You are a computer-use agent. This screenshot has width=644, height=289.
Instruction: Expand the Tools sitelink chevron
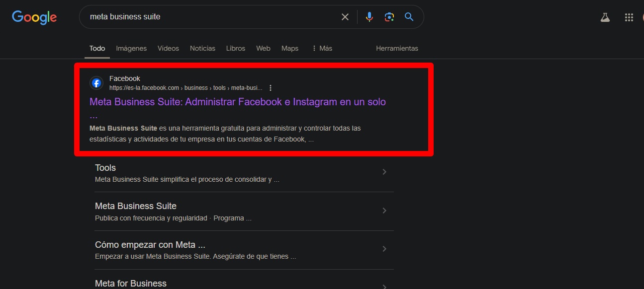point(384,172)
